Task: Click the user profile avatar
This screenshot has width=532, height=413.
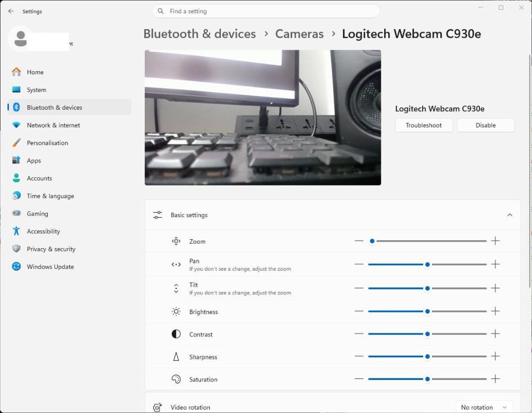Action: [20, 39]
